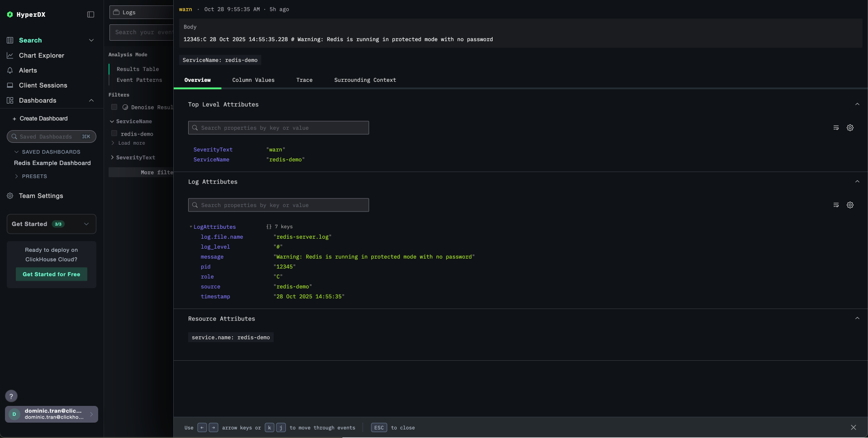
Task: Check the redis-demo service filter
Action: click(114, 134)
